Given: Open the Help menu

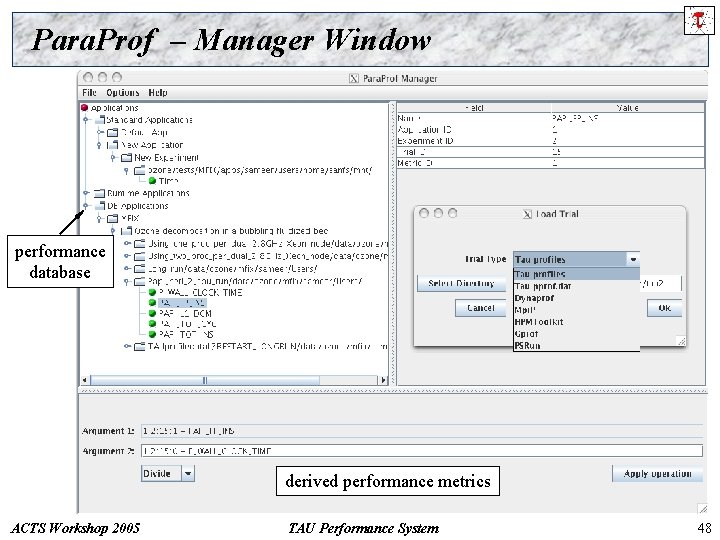Looking at the screenshot, I should coord(158,93).
